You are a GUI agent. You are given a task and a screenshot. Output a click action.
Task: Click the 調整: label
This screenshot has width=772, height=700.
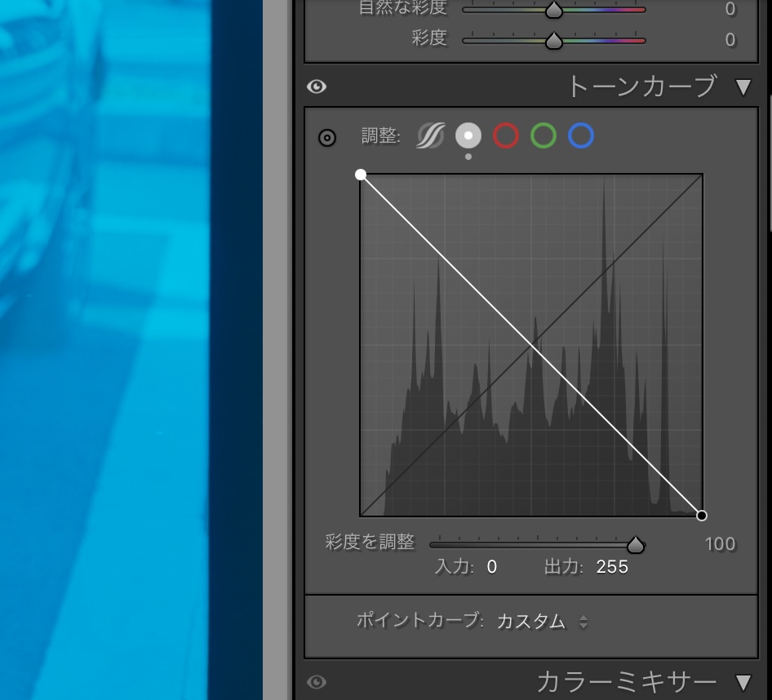point(381,135)
